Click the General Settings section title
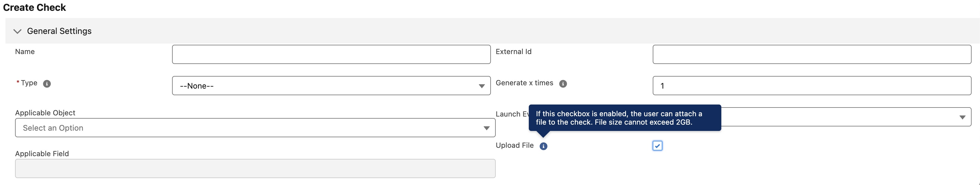This screenshot has width=980, height=185. (59, 31)
